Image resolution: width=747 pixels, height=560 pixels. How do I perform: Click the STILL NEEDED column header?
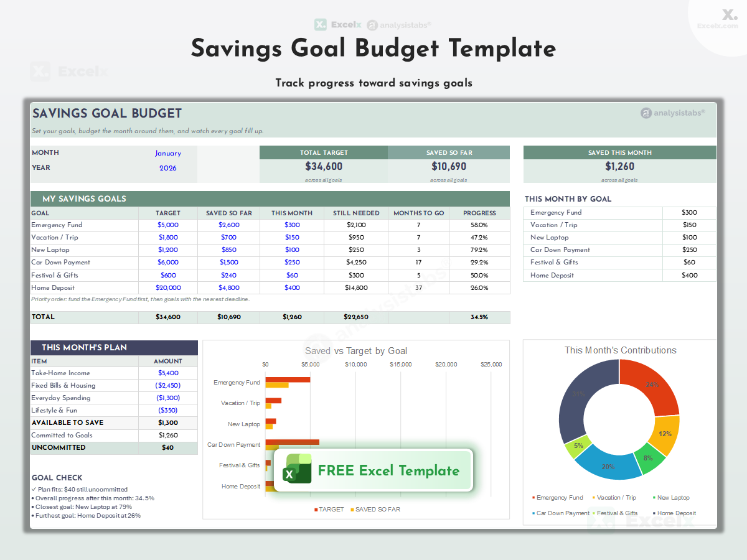(356, 213)
